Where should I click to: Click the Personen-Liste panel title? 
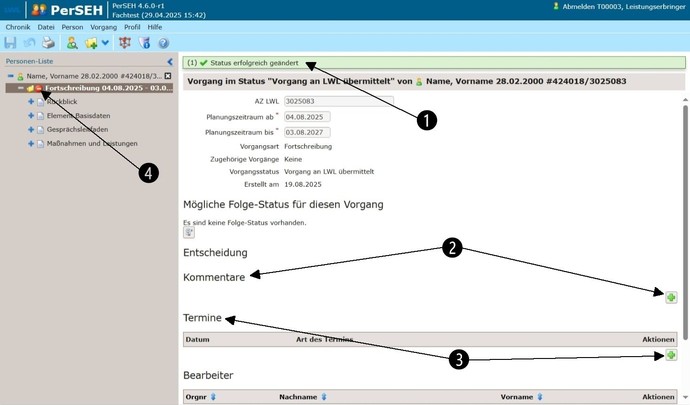tap(29, 61)
